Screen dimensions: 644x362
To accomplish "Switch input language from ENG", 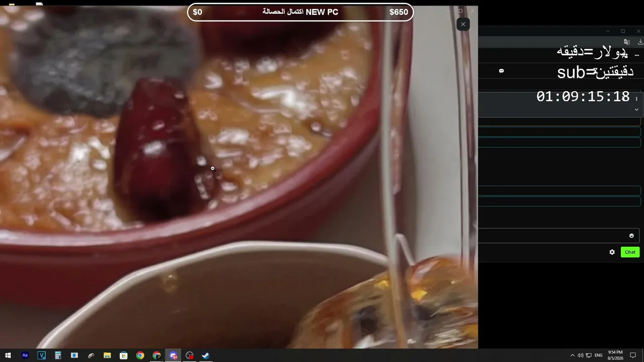I will coord(599,355).
